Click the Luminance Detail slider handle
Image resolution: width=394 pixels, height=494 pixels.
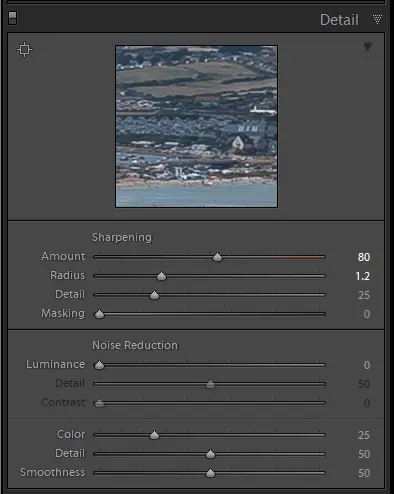pyautogui.click(x=210, y=384)
